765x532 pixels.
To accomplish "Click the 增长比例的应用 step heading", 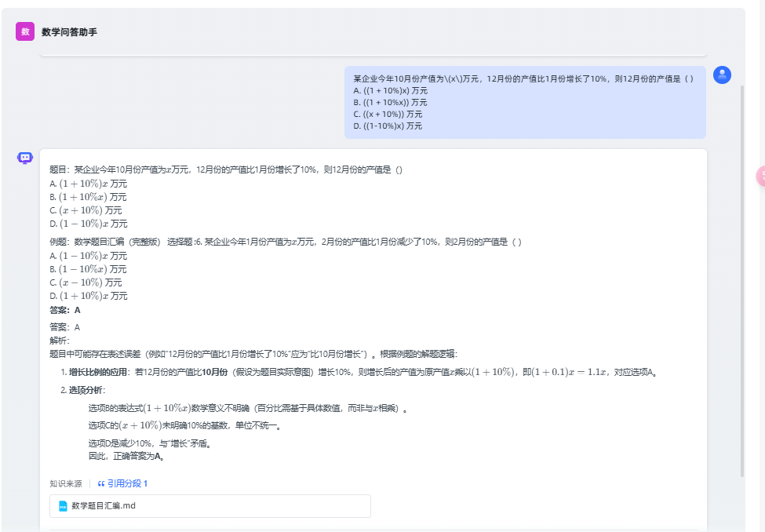I will click(100, 372).
